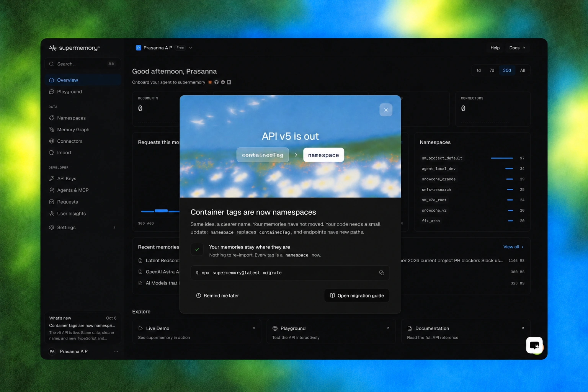Image resolution: width=588 pixels, height=392 pixels.
Task: Click the blue P workspace avatar
Action: [139, 48]
